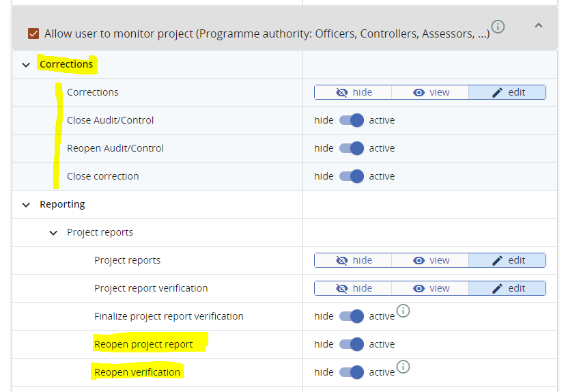This screenshot has width=579, height=392.
Task: Uncheck Allow user to monitor project checkbox
Action: (33, 33)
